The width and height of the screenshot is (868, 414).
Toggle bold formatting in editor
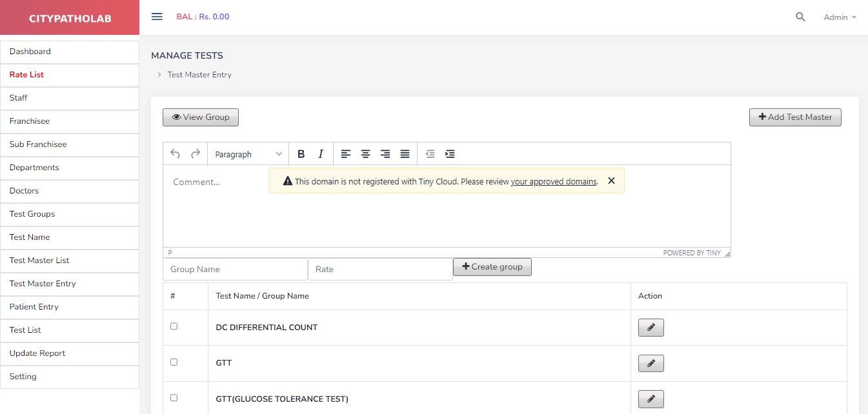tap(301, 154)
